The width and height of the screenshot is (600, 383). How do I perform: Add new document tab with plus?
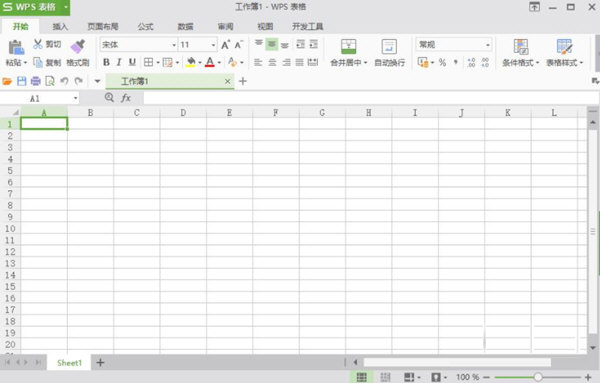point(243,81)
